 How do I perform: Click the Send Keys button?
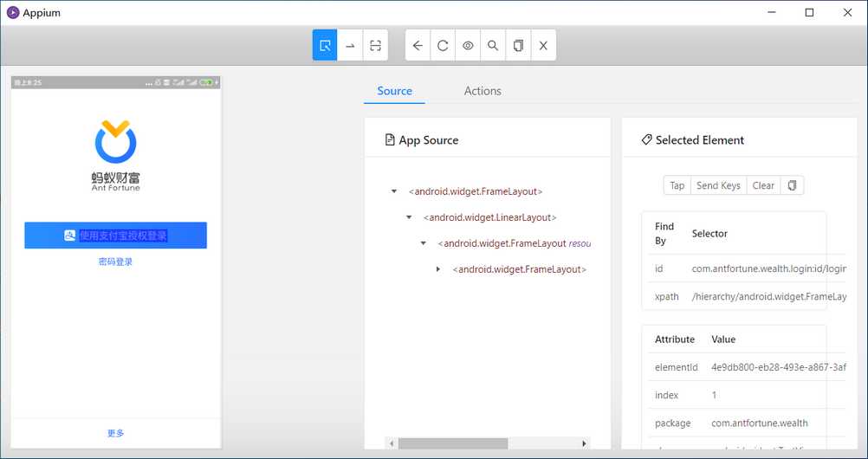[718, 185]
